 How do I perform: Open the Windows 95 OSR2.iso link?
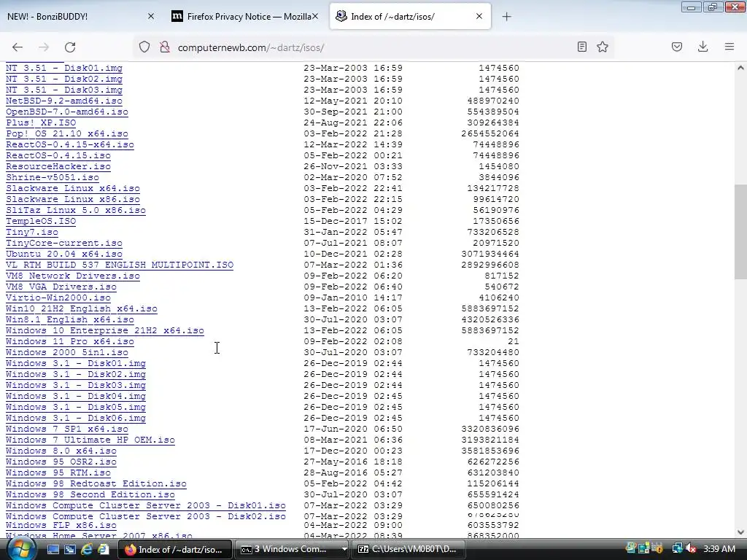[61, 462]
